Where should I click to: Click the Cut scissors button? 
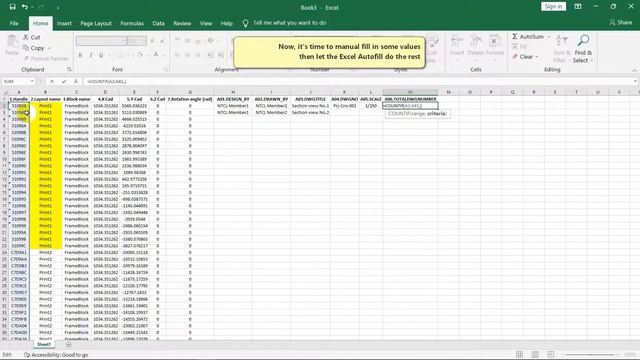31,37
